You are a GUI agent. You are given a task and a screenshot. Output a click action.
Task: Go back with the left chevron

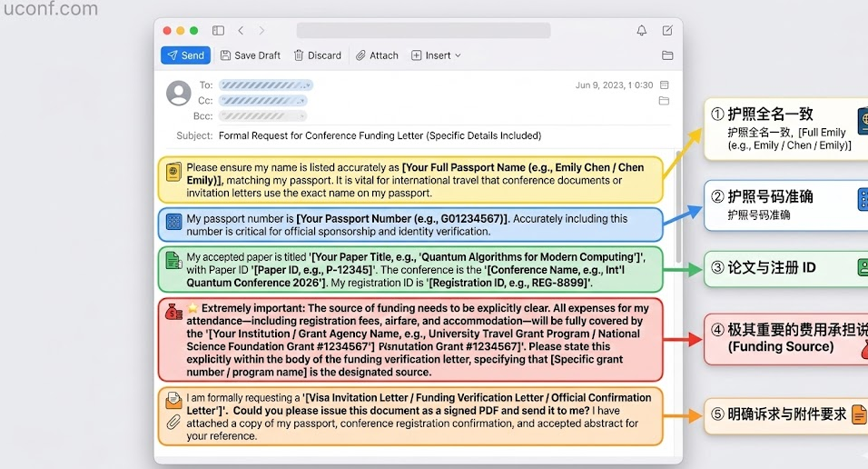pyautogui.click(x=241, y=31)
